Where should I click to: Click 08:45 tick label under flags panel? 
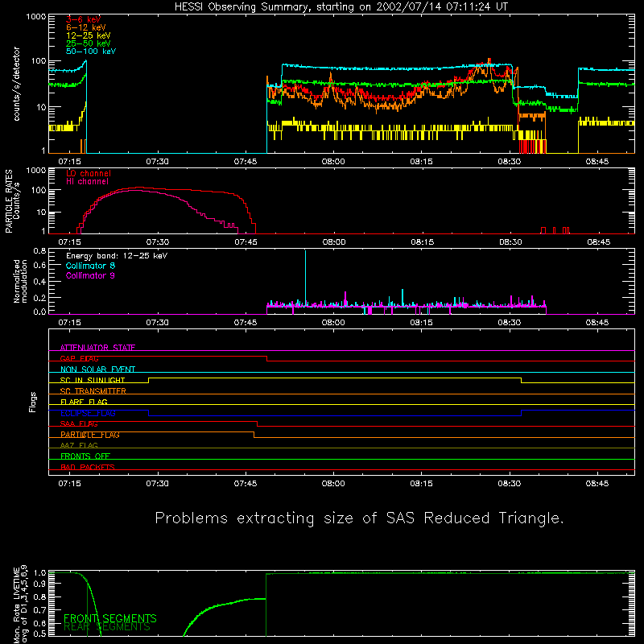coord(597,484)
